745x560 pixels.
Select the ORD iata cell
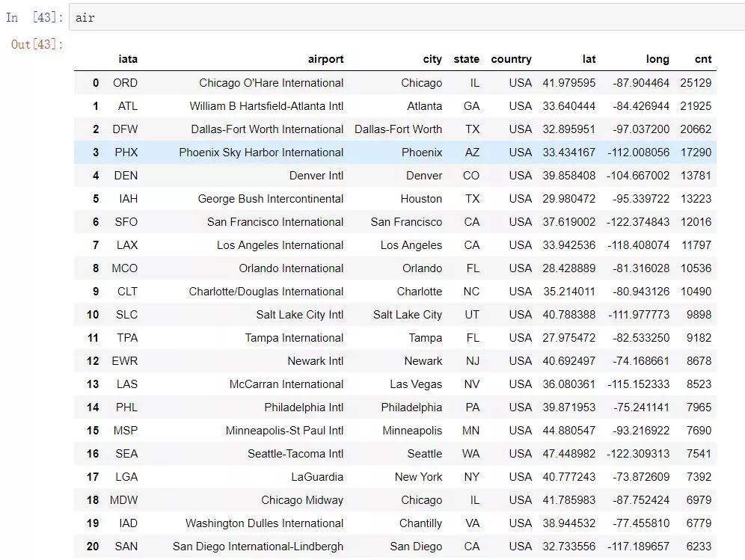(125, 83)
